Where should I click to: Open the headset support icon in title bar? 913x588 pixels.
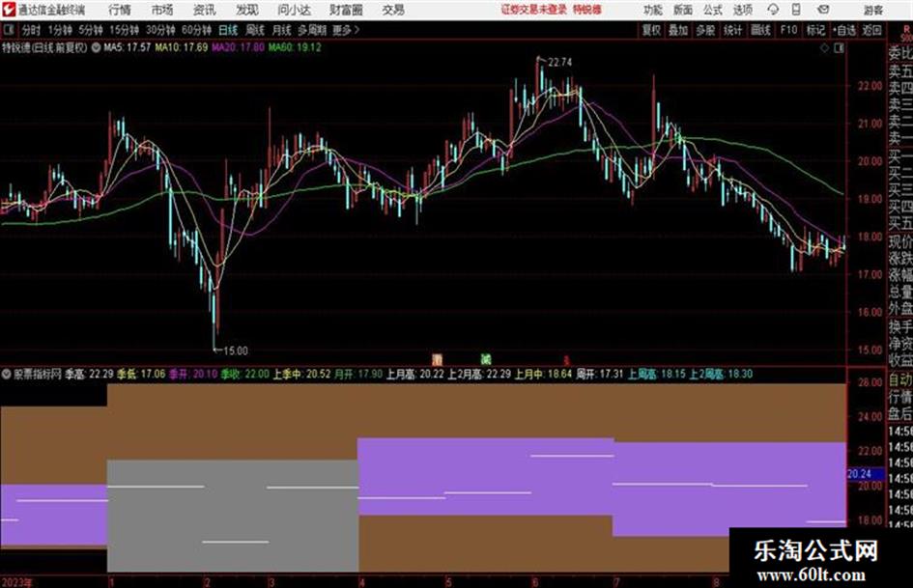[773, 10]
